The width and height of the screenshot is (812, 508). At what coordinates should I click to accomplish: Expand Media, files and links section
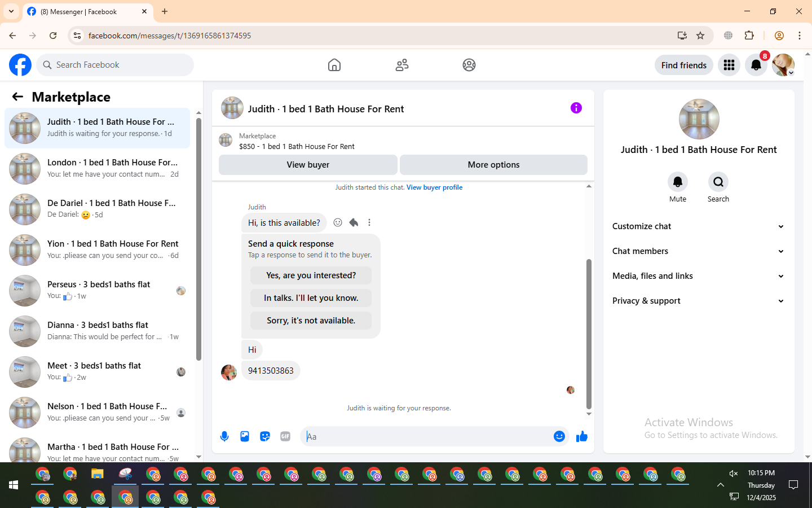tap(699, 276)
